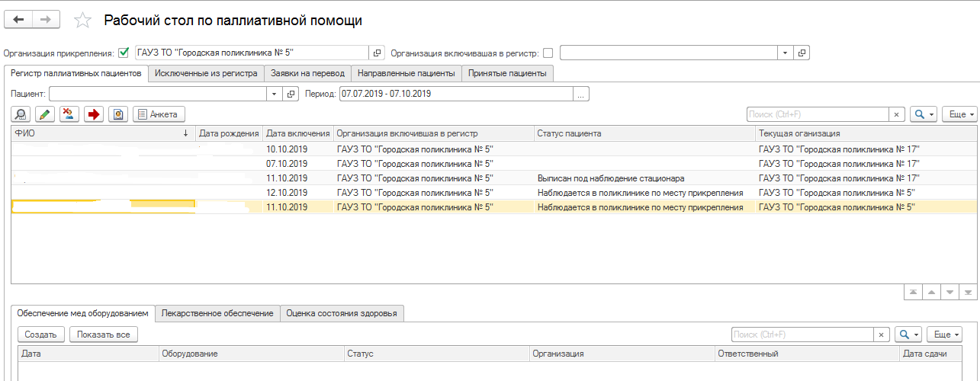Click the magnifier view-record toolbar icon

pyautogui.click(x=21, y=114)
